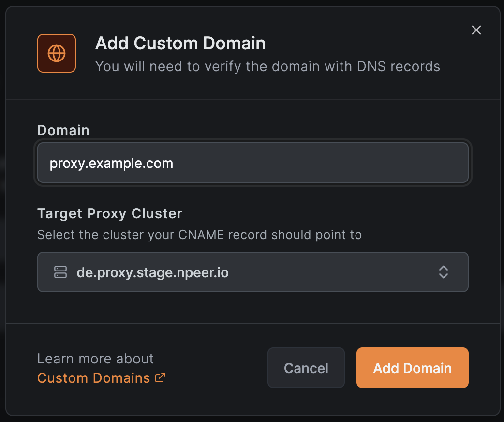Click the X to dismiss the dialog
Image resolution: width=504 pixels, height=422 pixels.
point(476,30)
